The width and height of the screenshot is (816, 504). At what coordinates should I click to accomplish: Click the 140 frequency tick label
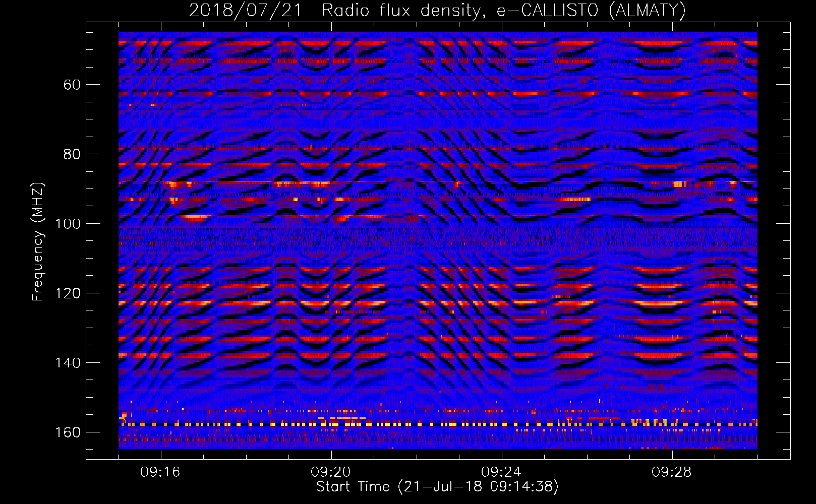(68, 363)
